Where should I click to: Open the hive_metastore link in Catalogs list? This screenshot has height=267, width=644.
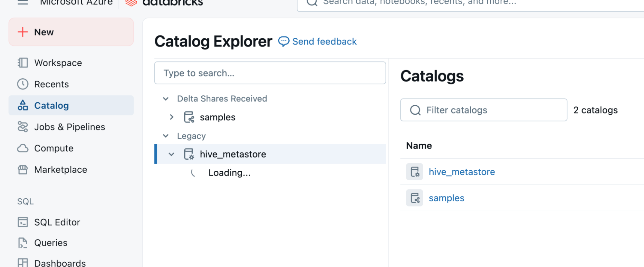pyautogui.click(x=461, y=172)
